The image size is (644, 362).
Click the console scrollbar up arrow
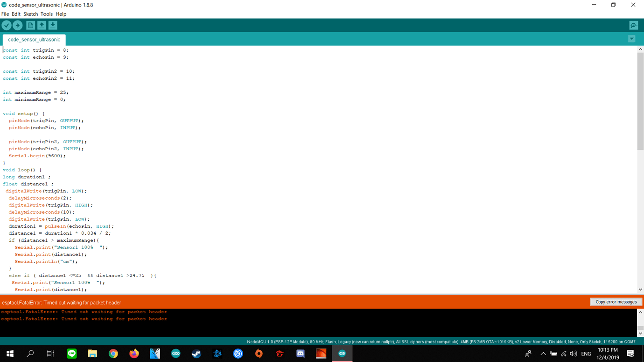(640, 313)
